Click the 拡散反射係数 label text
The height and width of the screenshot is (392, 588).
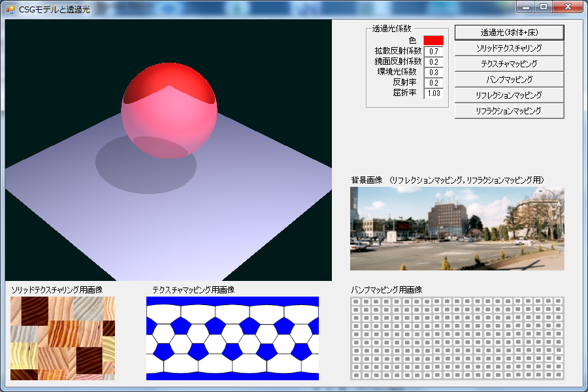[398, 51]
